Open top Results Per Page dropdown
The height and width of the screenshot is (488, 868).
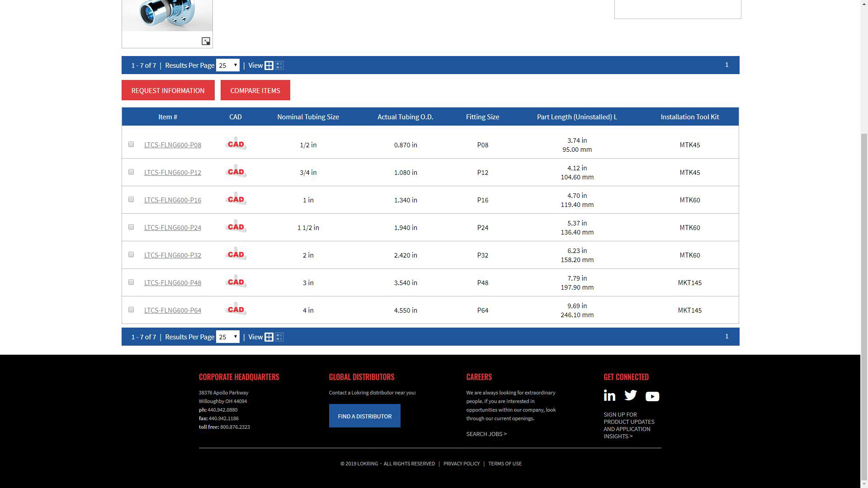(x=227, y=66)
